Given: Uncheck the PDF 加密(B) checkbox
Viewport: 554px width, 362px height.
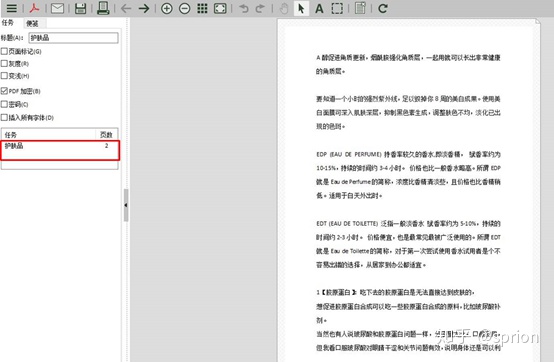Looking at the screenshot, I should [4, 91].
